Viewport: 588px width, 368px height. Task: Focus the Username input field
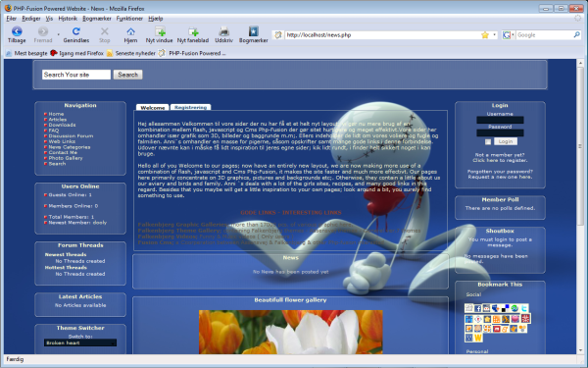click(x=500, y=120)
